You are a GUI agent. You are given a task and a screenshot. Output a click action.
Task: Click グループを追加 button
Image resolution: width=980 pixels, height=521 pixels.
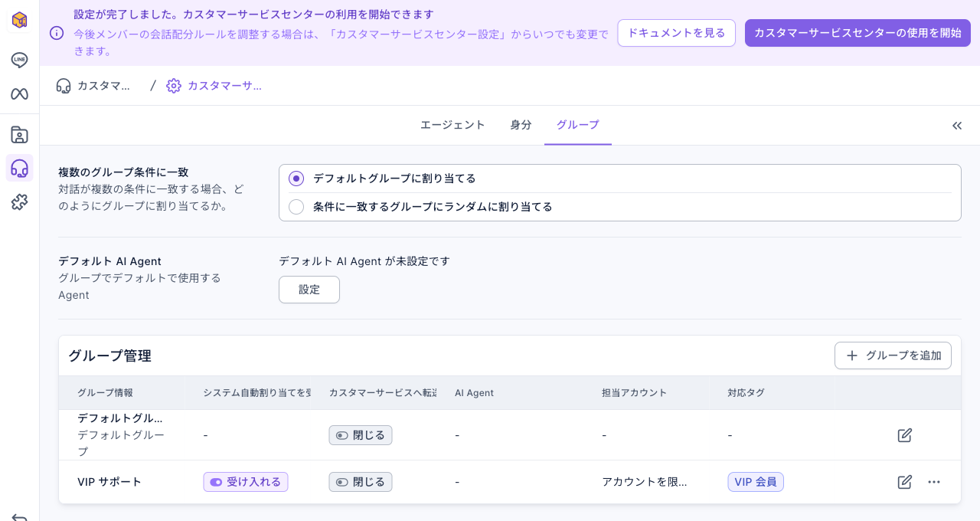tap(893, 356)
